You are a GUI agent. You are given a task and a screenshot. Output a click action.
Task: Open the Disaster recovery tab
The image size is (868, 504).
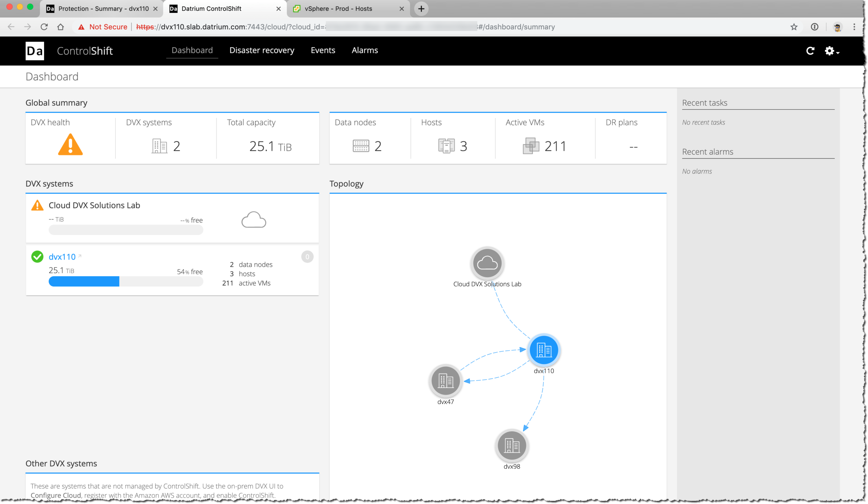click(x=262, y=50)
